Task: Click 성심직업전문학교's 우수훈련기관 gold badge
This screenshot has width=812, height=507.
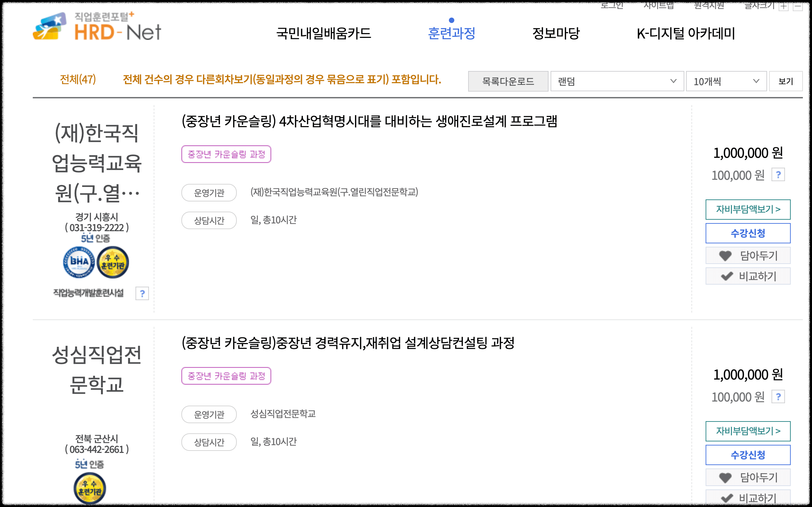Action: tap(90, 488)
